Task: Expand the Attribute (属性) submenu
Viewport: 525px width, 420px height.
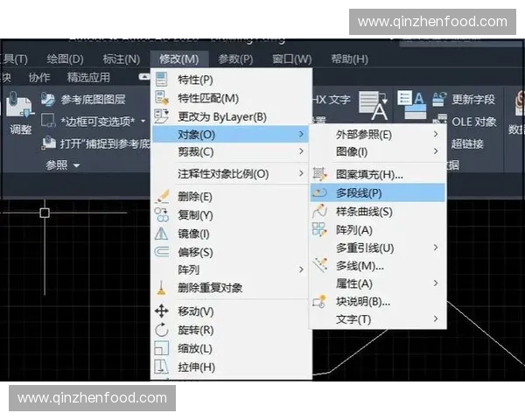Action: point(436,283)
